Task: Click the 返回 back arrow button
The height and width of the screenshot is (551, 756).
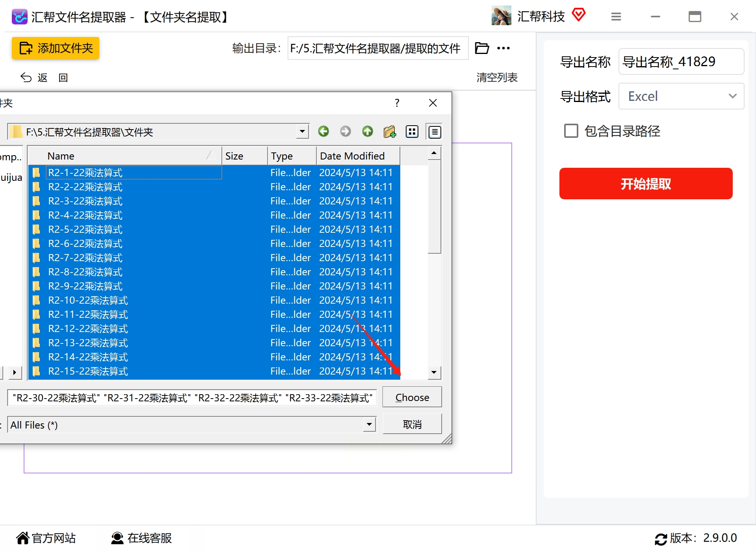Action: coord(44,78)
